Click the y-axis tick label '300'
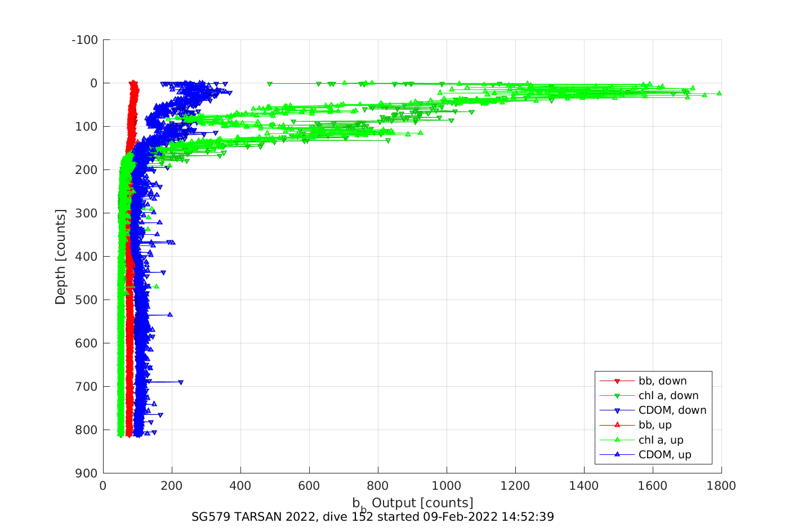 pos(87,213)
